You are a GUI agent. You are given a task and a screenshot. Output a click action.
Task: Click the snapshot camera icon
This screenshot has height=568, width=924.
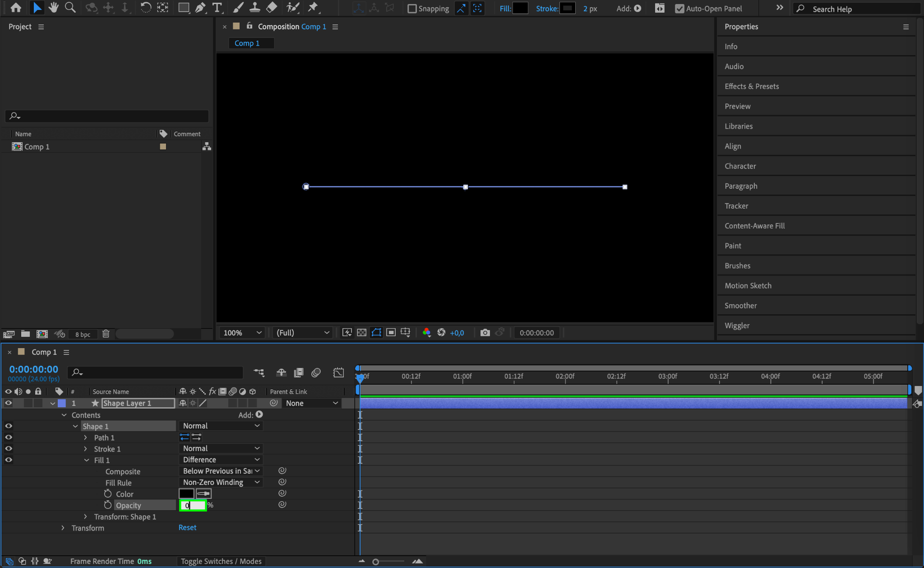click(485, 333)
